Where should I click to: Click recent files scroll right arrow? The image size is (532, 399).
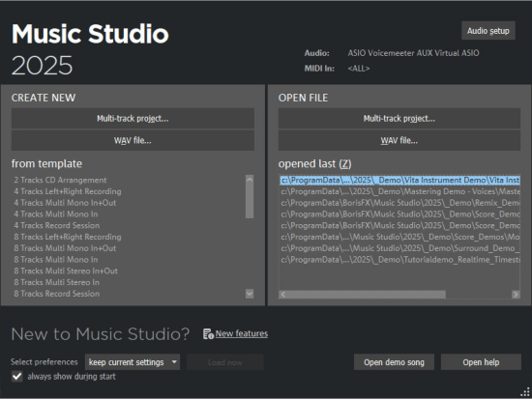[x=516, y=295]
